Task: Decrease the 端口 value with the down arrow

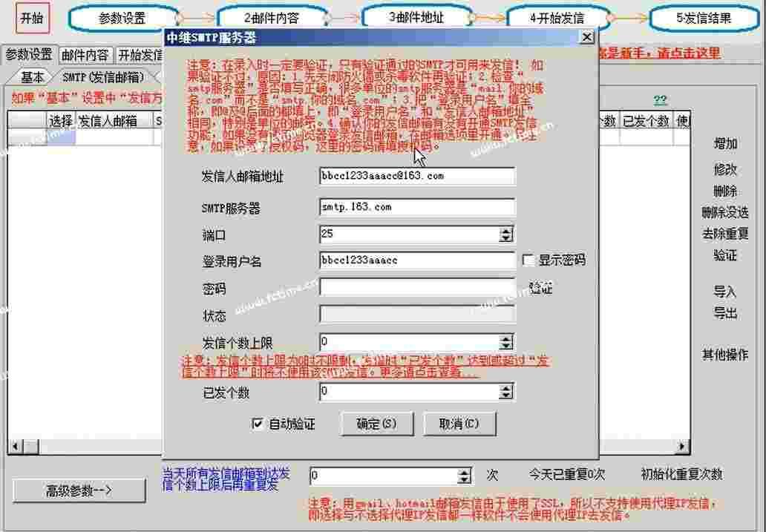Action: 506,238
